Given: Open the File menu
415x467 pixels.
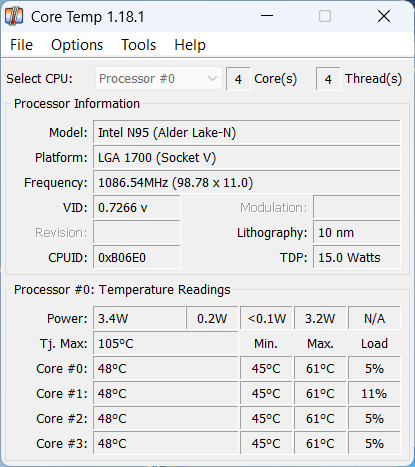Looking at the screenshot, I should [x=21, y=45].
